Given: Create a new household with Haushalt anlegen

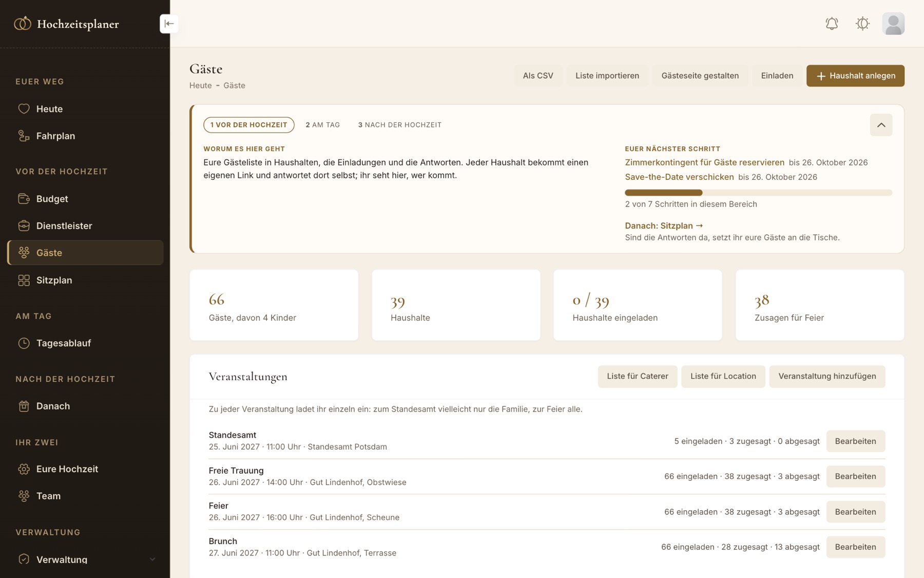Looking at the screenshot, I should point(855,76).
